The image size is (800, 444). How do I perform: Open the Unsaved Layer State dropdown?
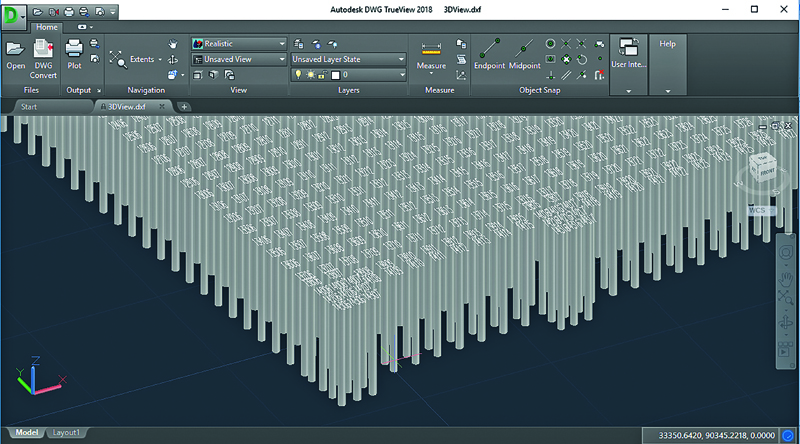pos(401,60)
